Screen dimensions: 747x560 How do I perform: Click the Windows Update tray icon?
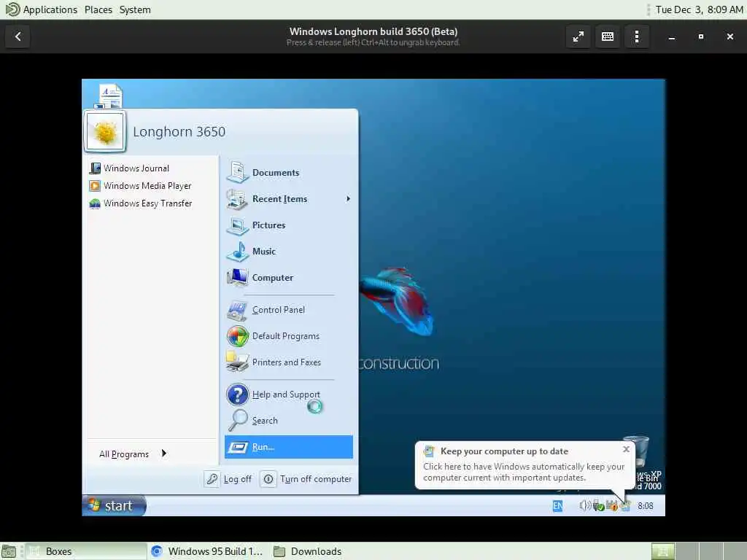point(625,506)
